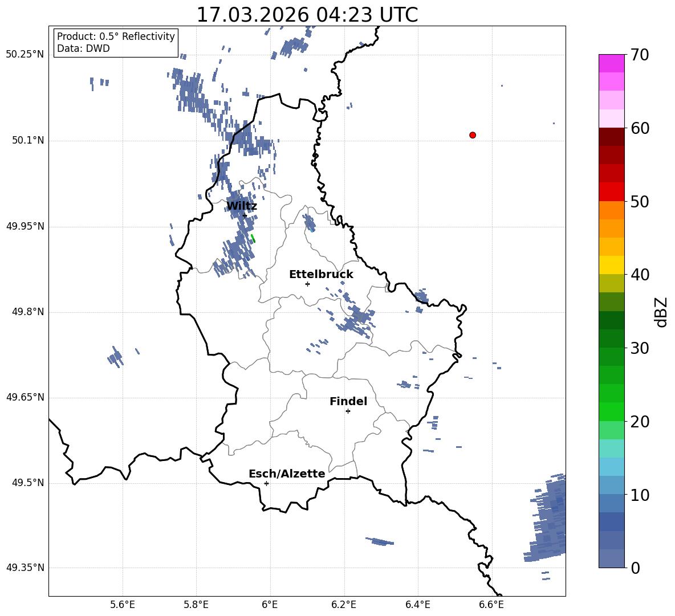This screenshot has width=675, height=616.
Task: Click the colorbar tick label 30
Action: [640, 348]
